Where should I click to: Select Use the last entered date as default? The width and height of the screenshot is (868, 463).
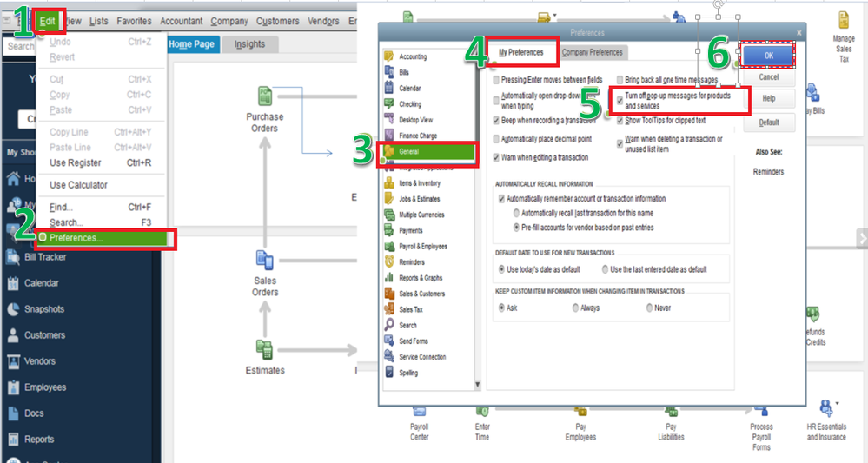coord(605,269)
